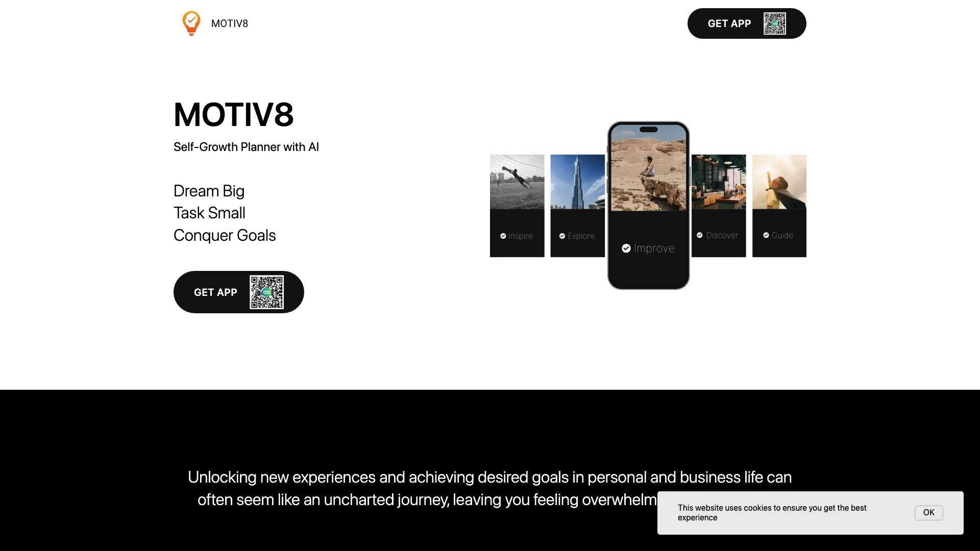This screenshot has height=551, width=980.
Task: Click the GET APP button in navbar
Action: click(746, 23)
